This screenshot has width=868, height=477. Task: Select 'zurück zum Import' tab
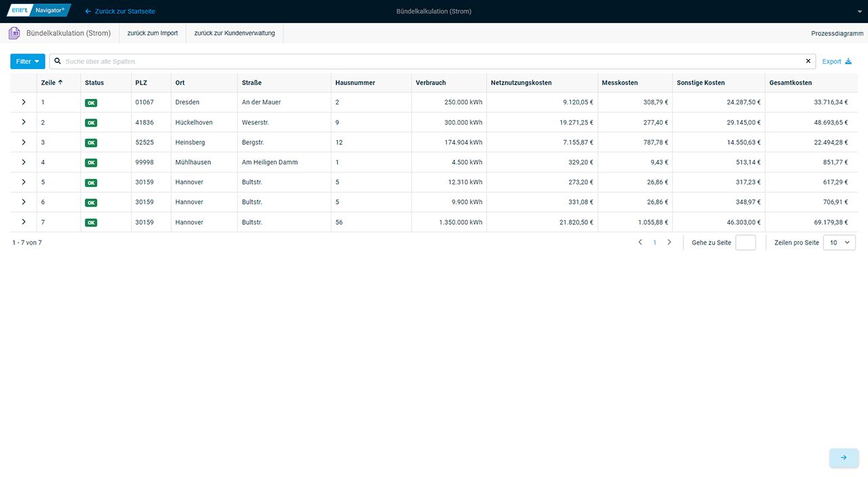coord(153,33)
